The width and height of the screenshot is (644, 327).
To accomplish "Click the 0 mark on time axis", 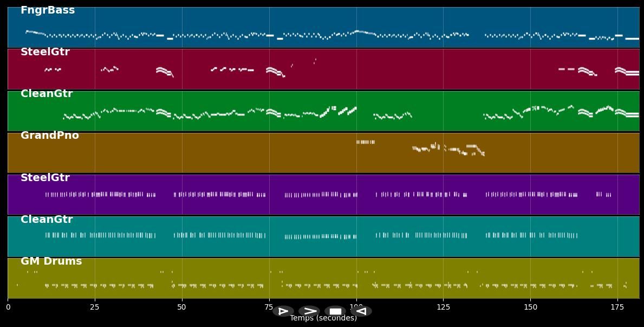I will click(x=8, y=307).
